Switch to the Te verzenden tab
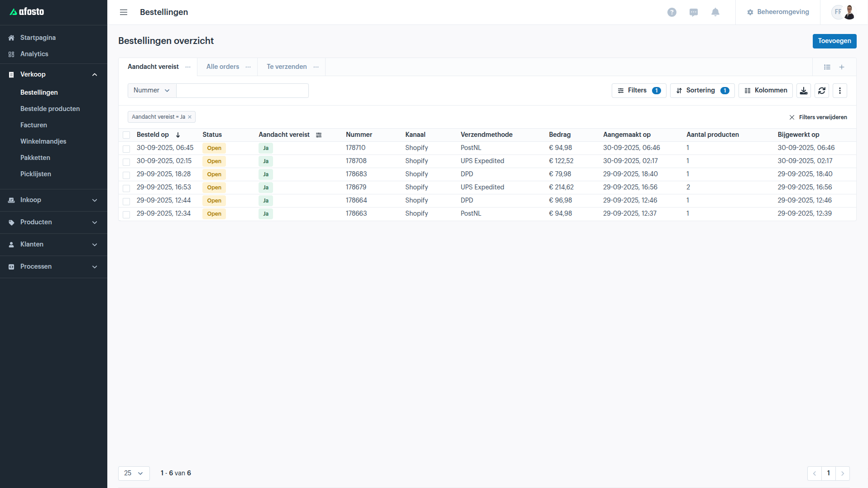 tap(286, 67)
